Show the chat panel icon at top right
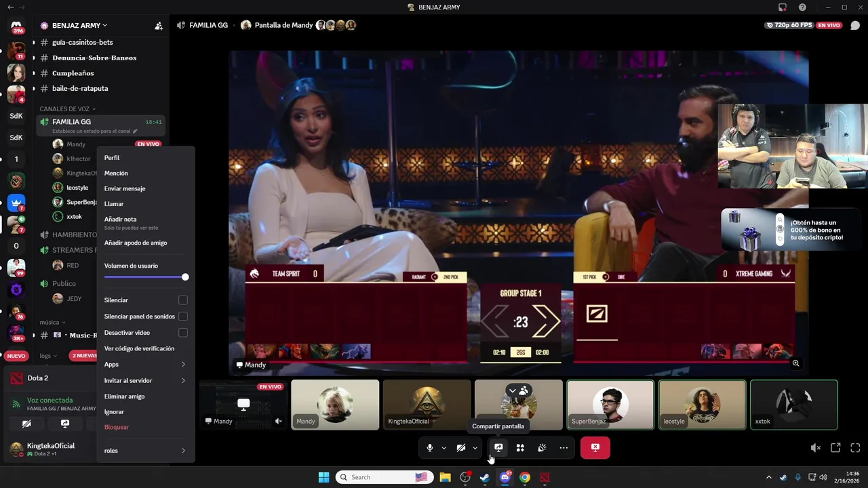 [x=855, y=26]
